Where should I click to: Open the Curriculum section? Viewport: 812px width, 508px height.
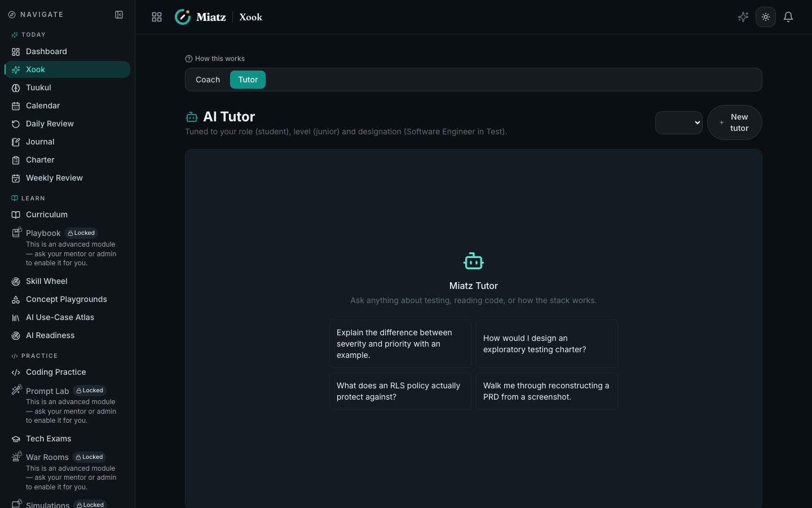pyautogui.click(x=67, y=214)
